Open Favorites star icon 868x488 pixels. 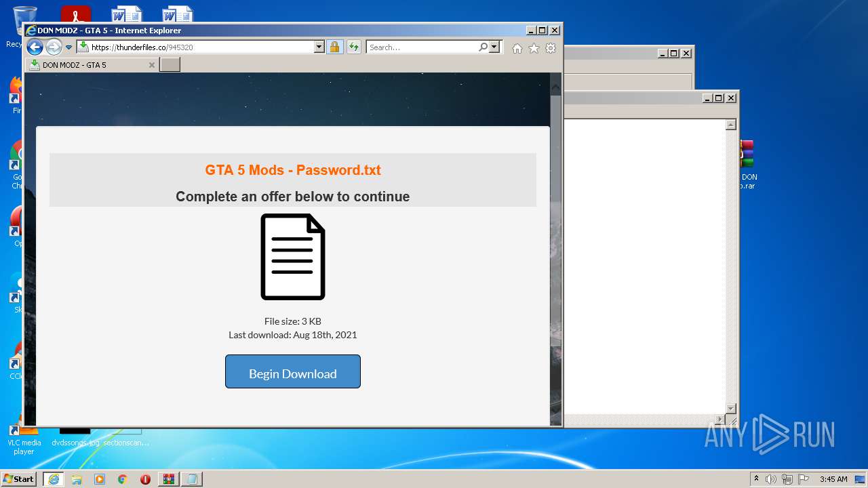coord(534,48)
